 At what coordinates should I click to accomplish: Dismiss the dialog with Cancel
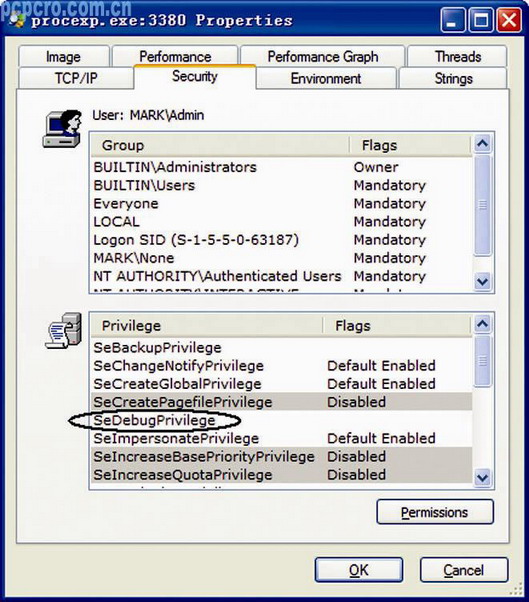click(x=464, y=570)
